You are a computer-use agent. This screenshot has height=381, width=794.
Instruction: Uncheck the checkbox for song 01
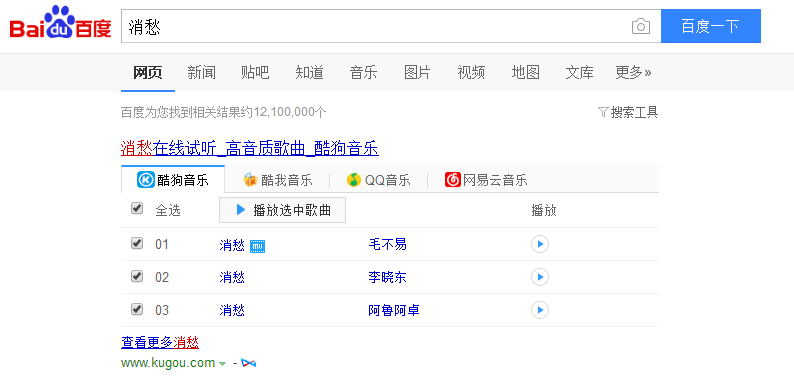pos(137,243)
